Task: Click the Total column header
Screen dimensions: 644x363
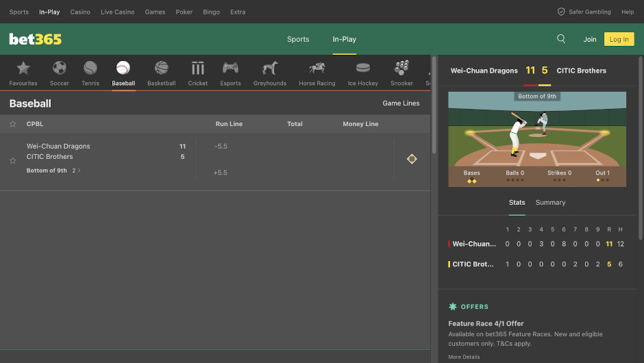Action: [295, 124]
